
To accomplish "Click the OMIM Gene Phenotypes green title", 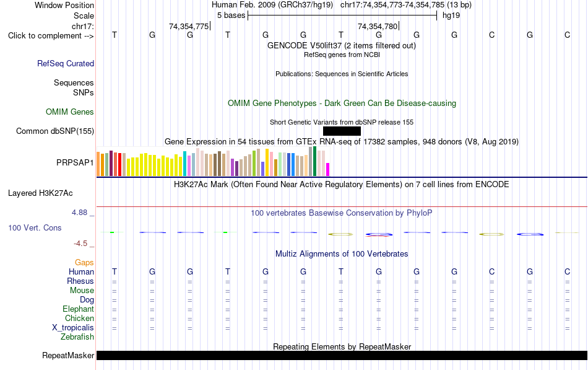I will click(342, 104).
